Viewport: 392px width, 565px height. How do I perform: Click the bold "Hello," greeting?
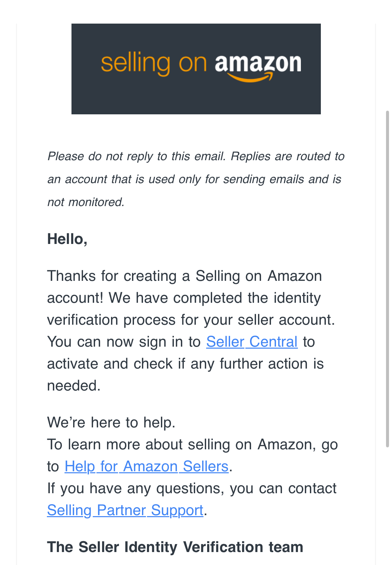tap(67, 239)
